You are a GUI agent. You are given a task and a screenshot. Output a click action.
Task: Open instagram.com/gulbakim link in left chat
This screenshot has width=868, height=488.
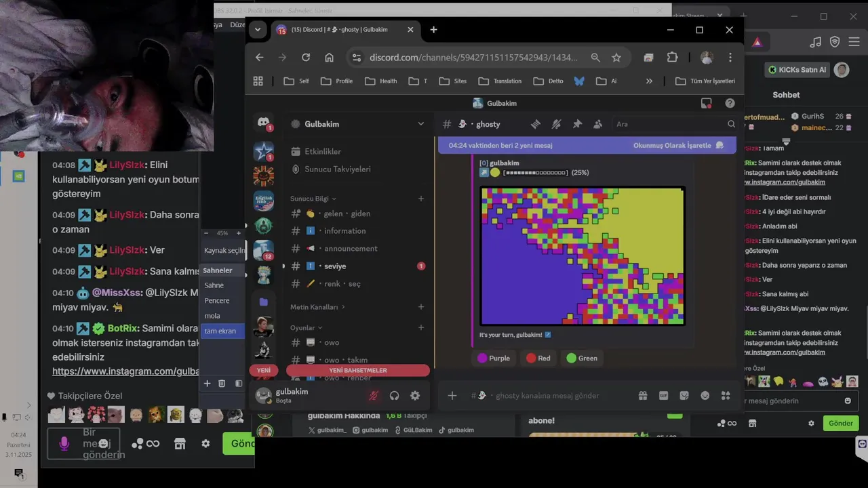[125, 371]
